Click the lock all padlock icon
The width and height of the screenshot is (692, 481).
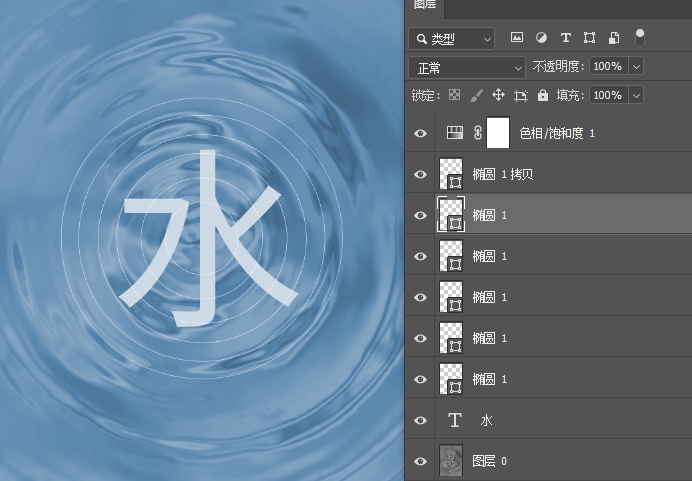click(542, 95)
